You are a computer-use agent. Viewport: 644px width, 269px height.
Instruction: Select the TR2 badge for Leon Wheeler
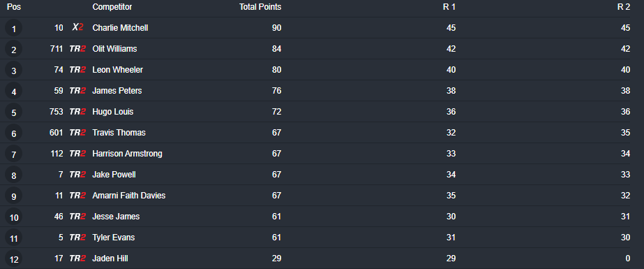click(77, 69)
